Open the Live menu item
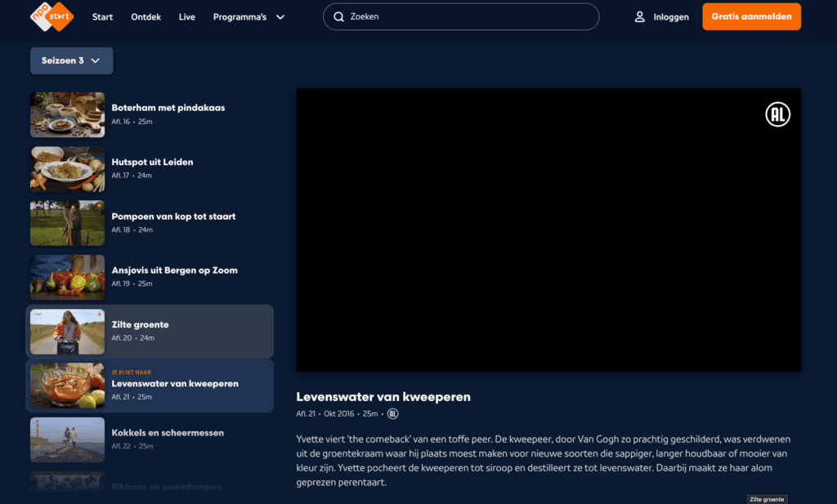The image size is (837, 504). 187,17
